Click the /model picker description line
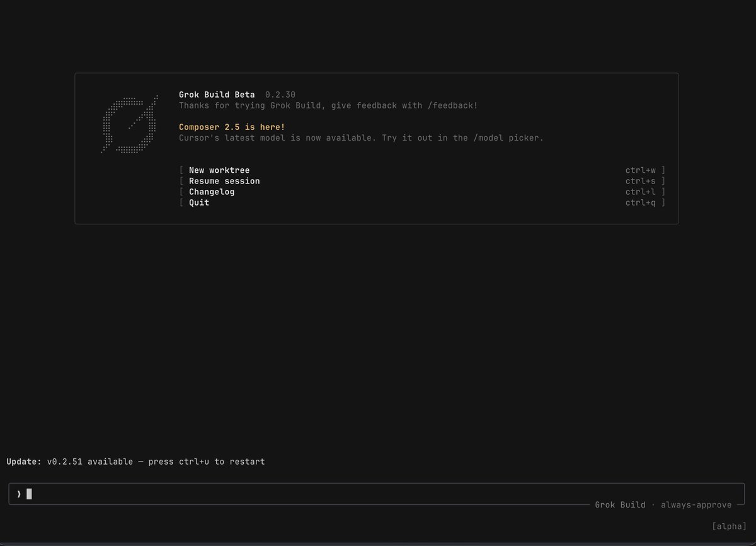The image size is (756, 546). point(361,137)
